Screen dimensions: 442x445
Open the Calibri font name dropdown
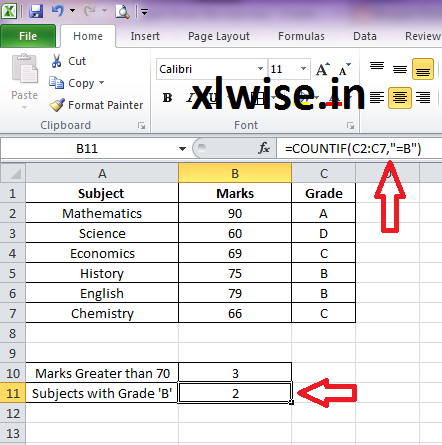point(260,69)
